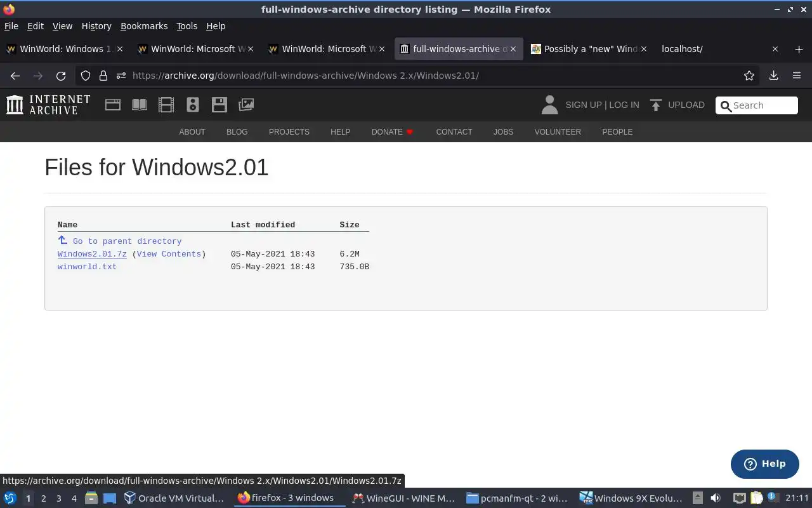812x508 pixels.
Task: Open the LXQt start menu icon
Action: pyautogui.click(x=10, y=498)
